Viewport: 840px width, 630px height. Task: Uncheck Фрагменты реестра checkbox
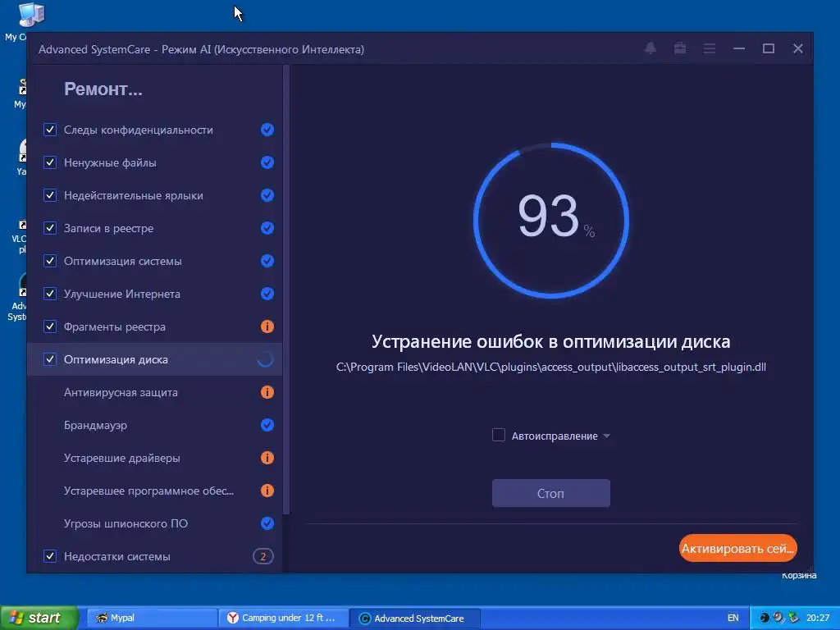tap(50, 326)
